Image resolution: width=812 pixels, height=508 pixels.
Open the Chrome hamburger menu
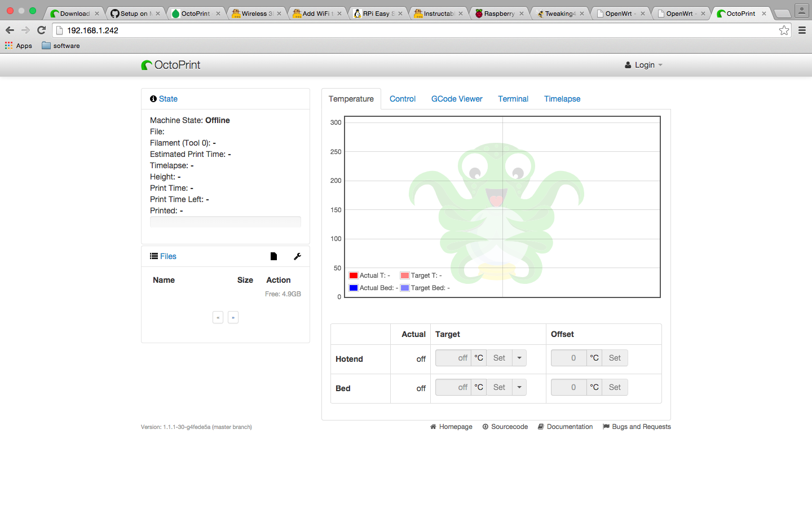(x=802, y=30)
